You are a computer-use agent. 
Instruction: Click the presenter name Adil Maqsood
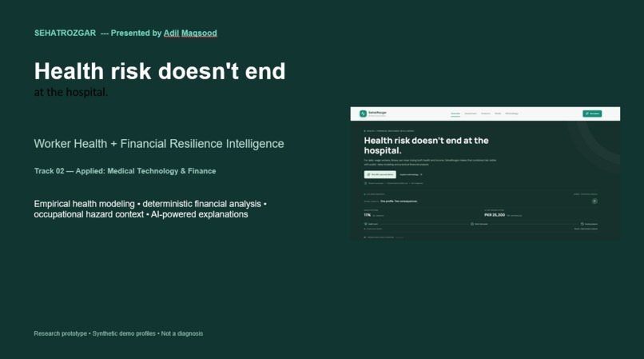click(190, 33)
